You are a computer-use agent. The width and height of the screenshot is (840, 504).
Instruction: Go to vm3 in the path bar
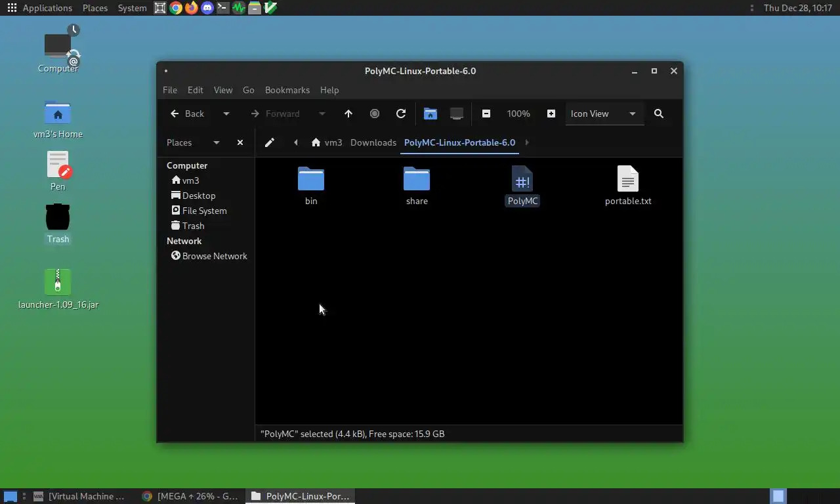(x=327, y=142)
